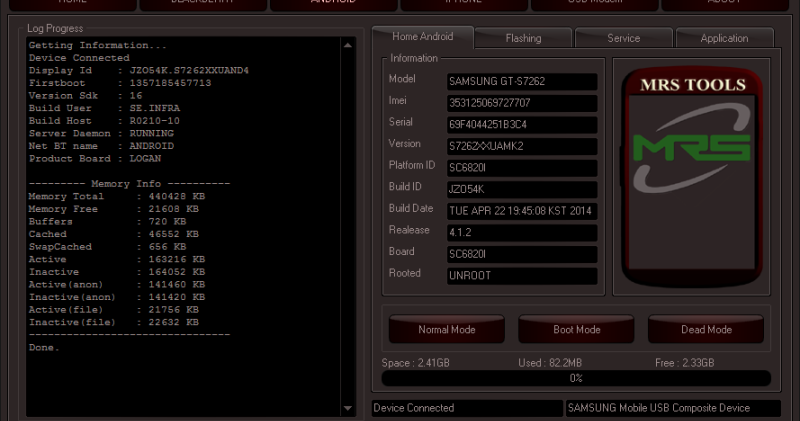Click the Build ID field JZO54K

click(522, 189)
